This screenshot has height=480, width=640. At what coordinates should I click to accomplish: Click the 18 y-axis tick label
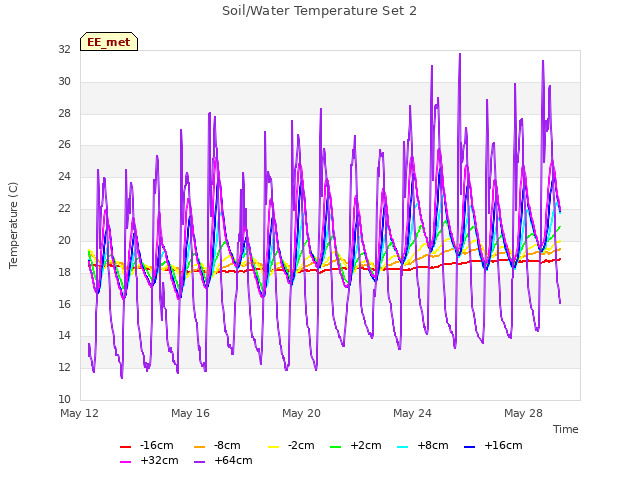point(64,272)
